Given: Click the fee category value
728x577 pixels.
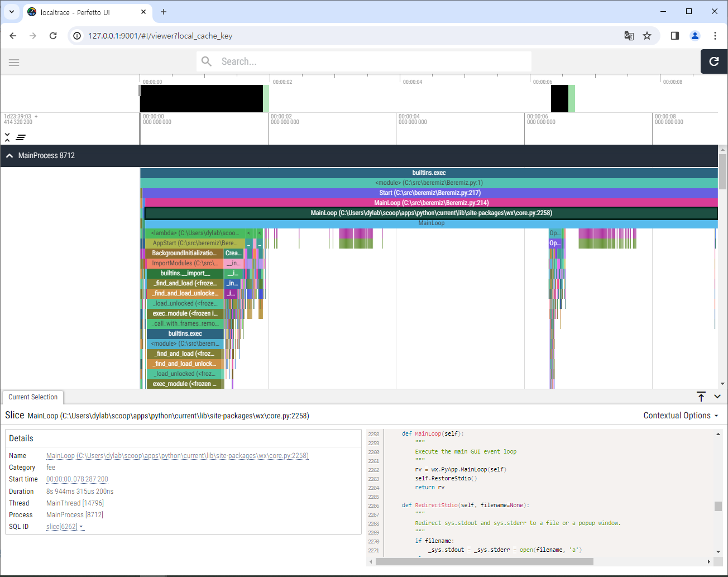Looking at the screenshot, I should 51,468.
